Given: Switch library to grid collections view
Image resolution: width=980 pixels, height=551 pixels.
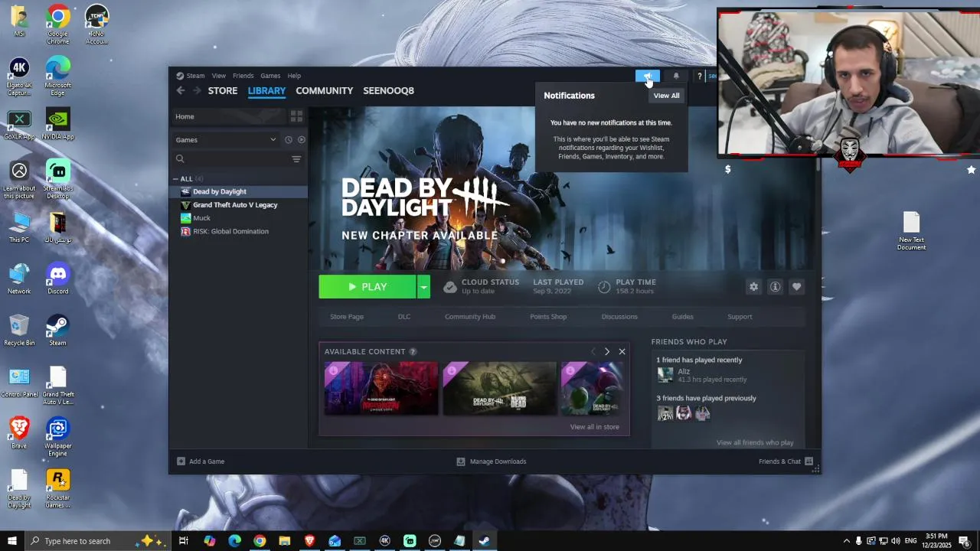Looking at the screenshot, I should [296, 116].
